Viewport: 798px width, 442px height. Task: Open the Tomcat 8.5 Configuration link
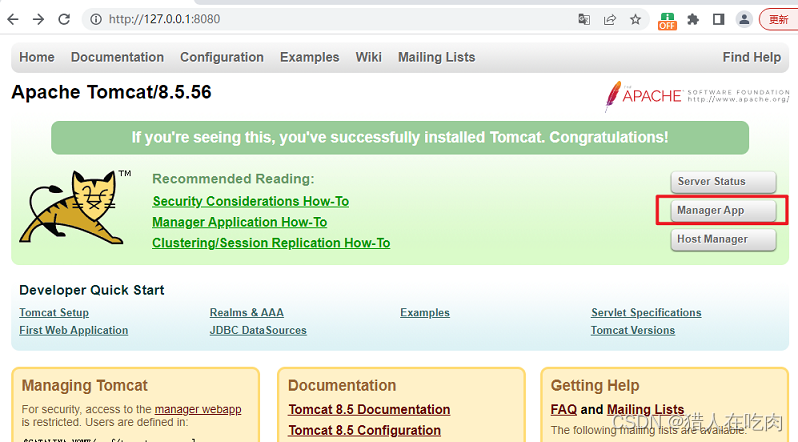pyautogui.click(x=364, y=431)
